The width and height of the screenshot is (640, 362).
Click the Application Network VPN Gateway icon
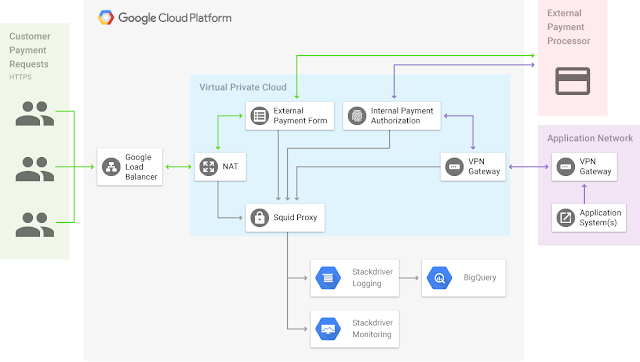click(x=566, y=167)
